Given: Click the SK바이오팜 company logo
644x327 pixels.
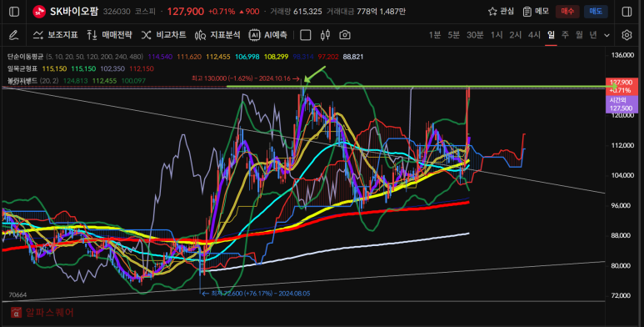Looking at the screenshot, I should pos(39,12).
